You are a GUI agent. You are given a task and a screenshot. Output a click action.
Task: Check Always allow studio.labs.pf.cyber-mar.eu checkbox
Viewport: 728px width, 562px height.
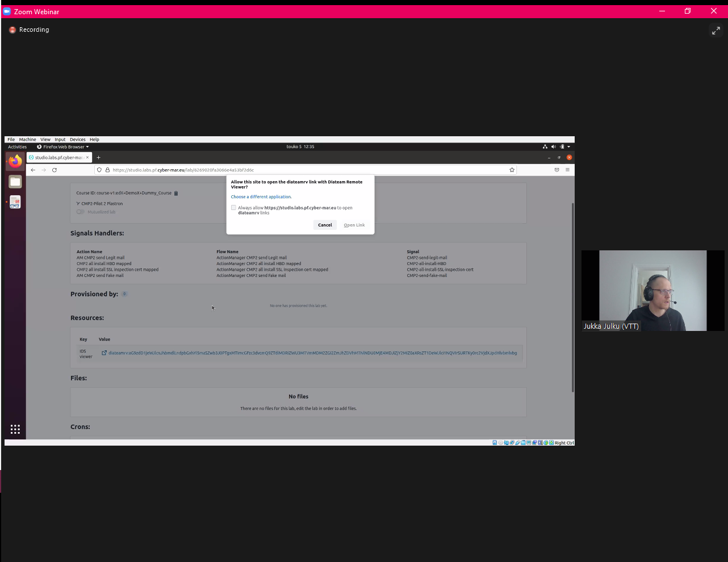(x=233, y=208)
